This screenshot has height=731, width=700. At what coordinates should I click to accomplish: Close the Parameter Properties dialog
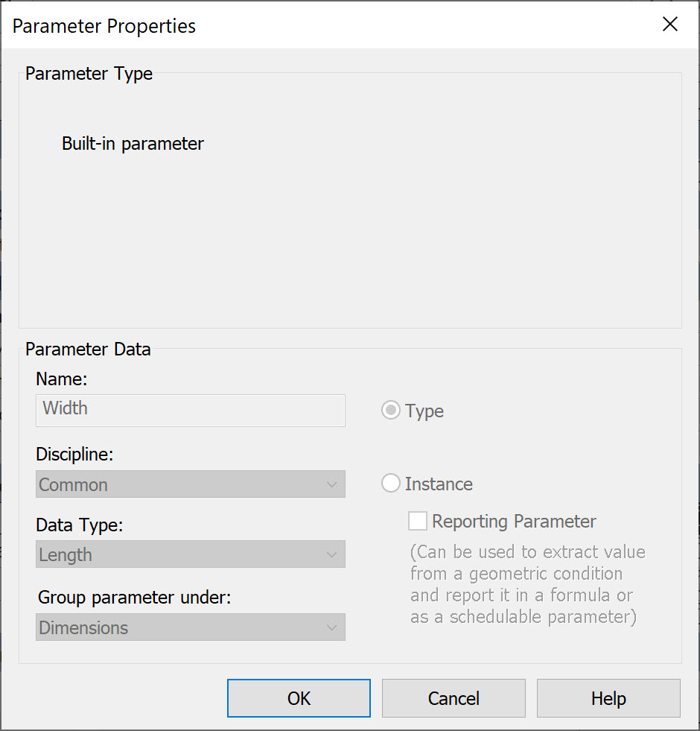pos(669,24)
